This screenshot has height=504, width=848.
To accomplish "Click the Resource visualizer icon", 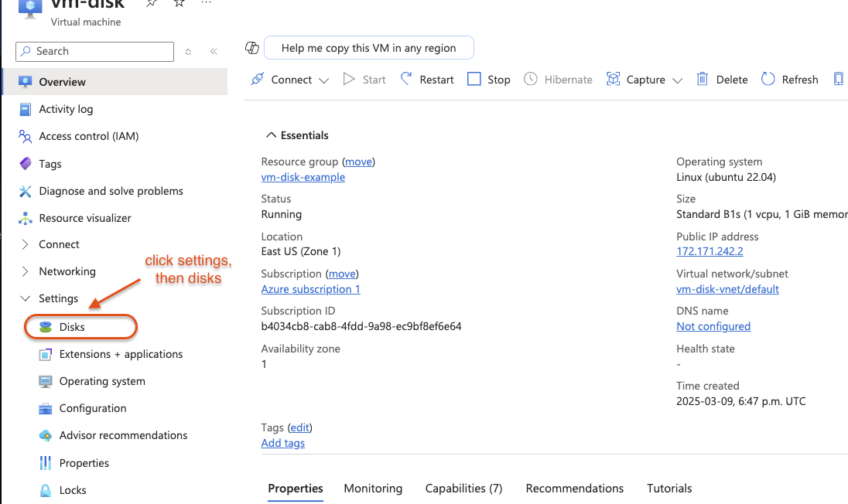I will click(x=25, y=218).
